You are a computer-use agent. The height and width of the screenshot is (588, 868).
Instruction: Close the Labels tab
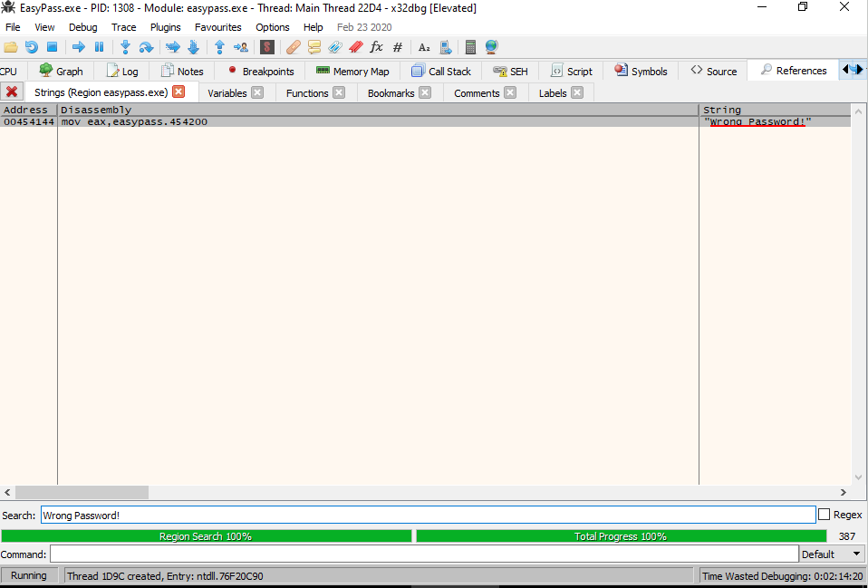click(577, 92)
